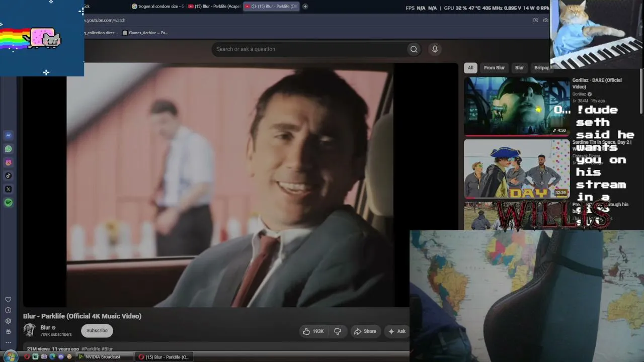Click the YouTube search magnifier button
This screenshot has height=362, width=644.
point(414,49)
